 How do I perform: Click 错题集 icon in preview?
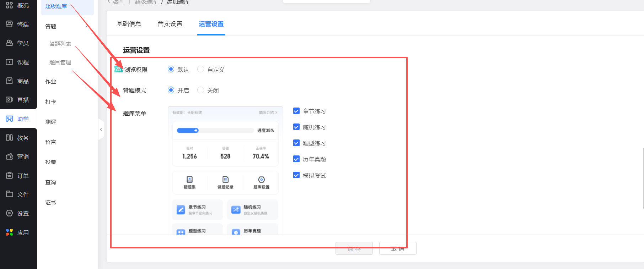190,180
